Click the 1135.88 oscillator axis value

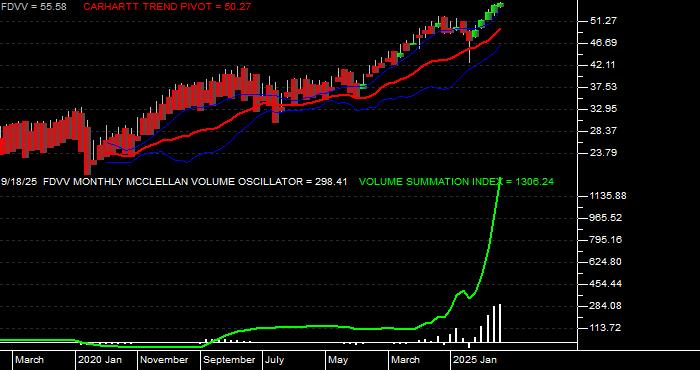(x=608, y=196)
